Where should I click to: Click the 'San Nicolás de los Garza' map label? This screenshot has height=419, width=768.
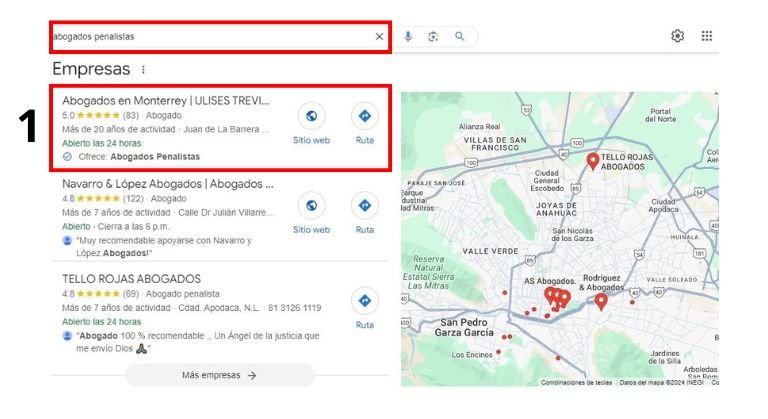(572, 234)
